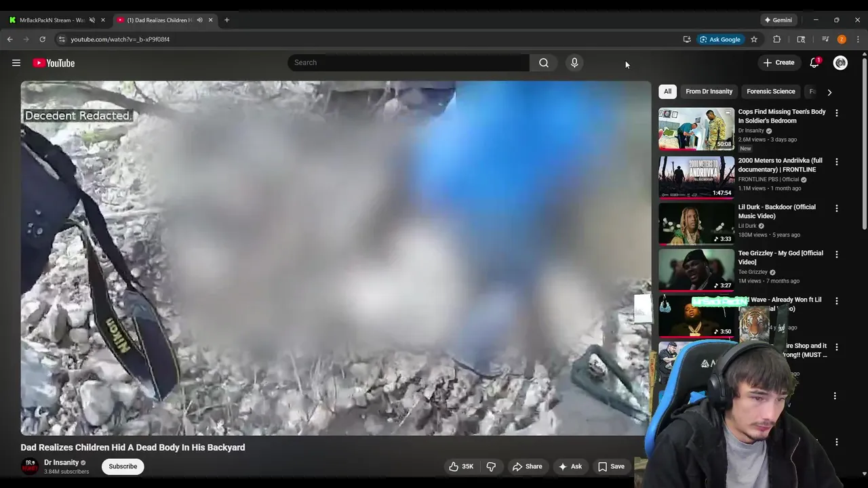The height and width of the screenshot is (488, 868).
Task: Like the video with thumbs up
Action: pos(461,466)
